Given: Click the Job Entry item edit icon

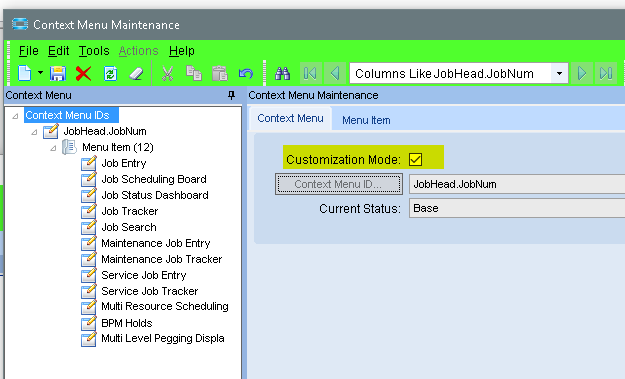Looking at the screenshot, I should pos(88,163).
